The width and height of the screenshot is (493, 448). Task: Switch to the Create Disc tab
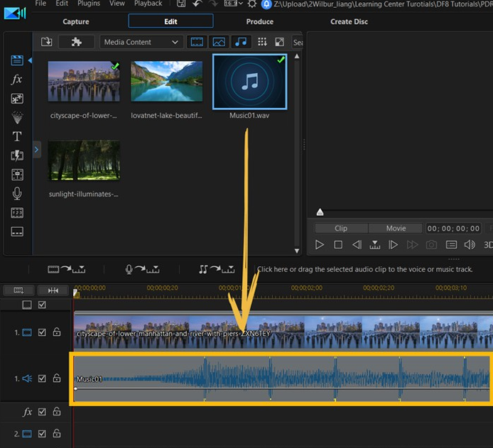pos(349,21)
